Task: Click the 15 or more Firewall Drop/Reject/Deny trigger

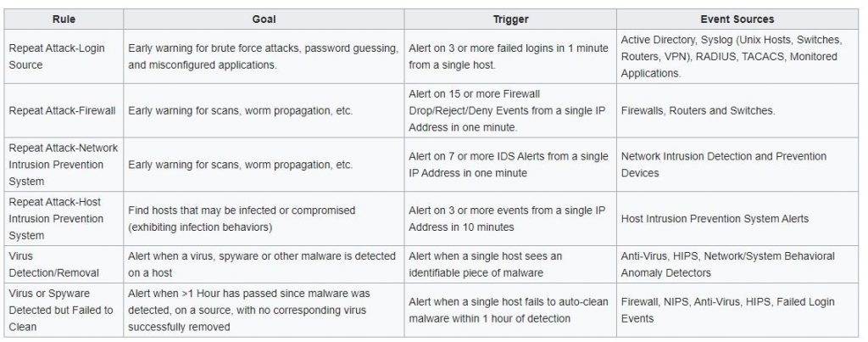Action: pyautogui.click(x=510, y=111)
